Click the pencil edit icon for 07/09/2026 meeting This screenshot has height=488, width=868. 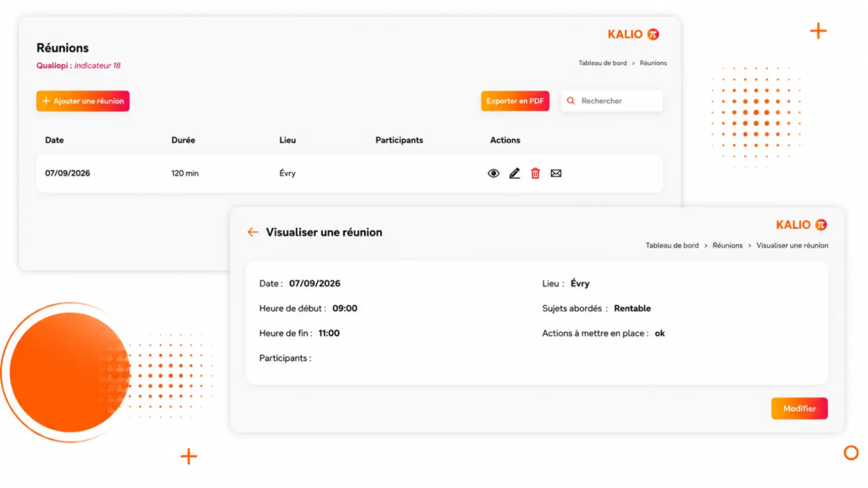pyautogui.click(x=515, y=173)
